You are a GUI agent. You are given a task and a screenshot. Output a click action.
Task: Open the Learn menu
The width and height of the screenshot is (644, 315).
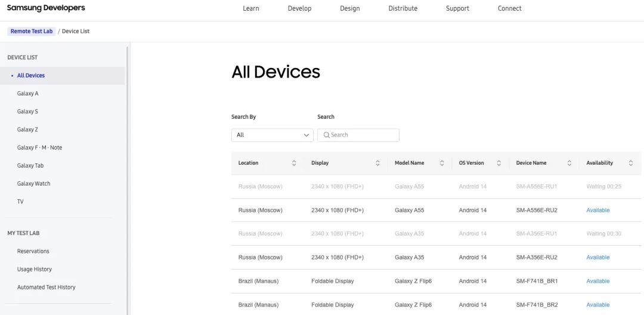[x=251, y=8]
